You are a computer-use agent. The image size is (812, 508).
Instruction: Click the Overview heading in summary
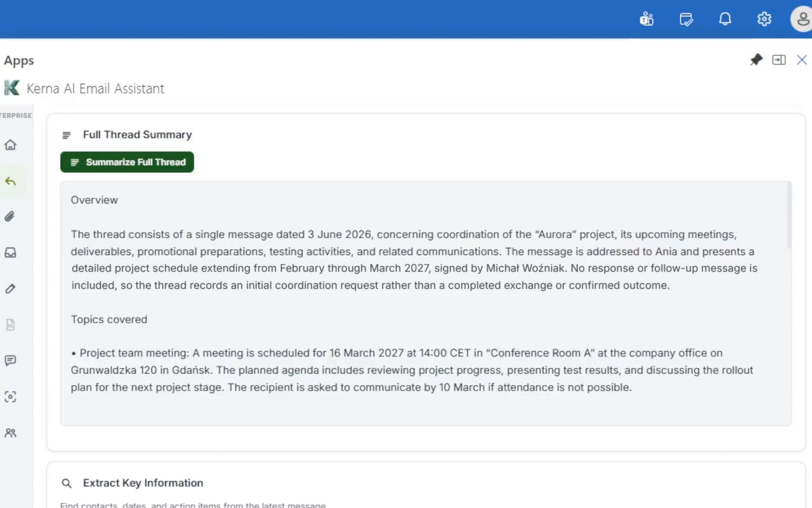point(95,200)
